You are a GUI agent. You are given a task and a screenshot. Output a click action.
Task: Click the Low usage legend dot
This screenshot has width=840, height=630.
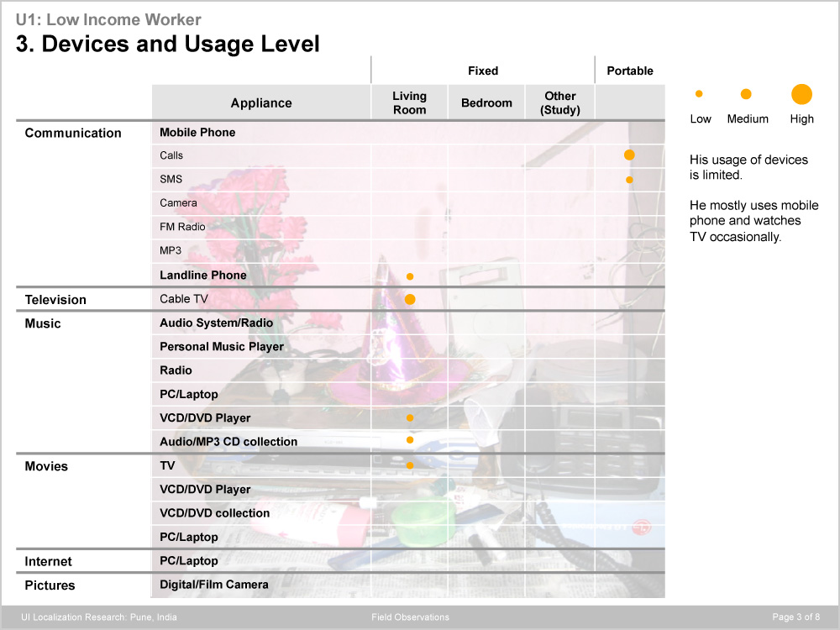pos(699,94)
